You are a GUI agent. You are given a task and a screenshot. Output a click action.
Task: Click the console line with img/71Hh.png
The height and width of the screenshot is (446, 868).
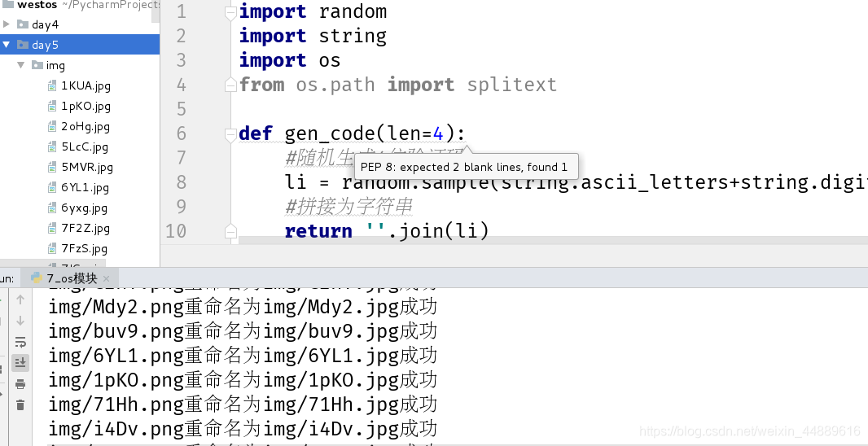point(243,404)
